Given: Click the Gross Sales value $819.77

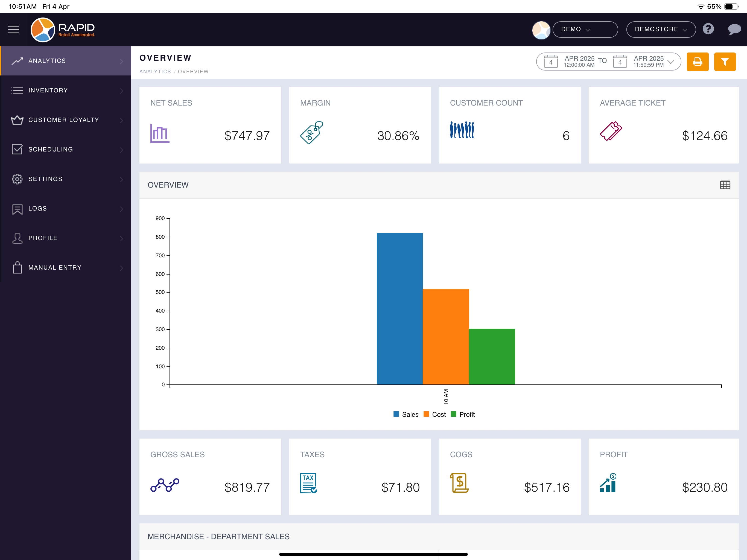Looking at the screenshot, I should coord(247,487).
